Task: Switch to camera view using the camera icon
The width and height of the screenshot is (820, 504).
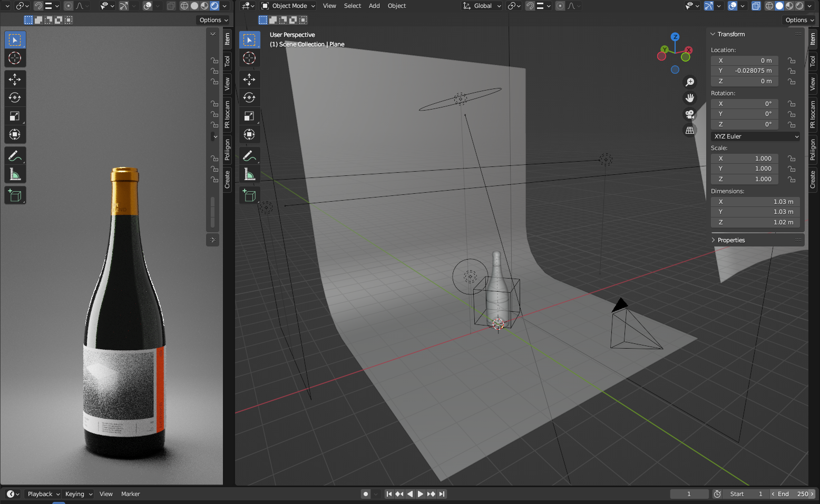Action: tap(690, 114)
